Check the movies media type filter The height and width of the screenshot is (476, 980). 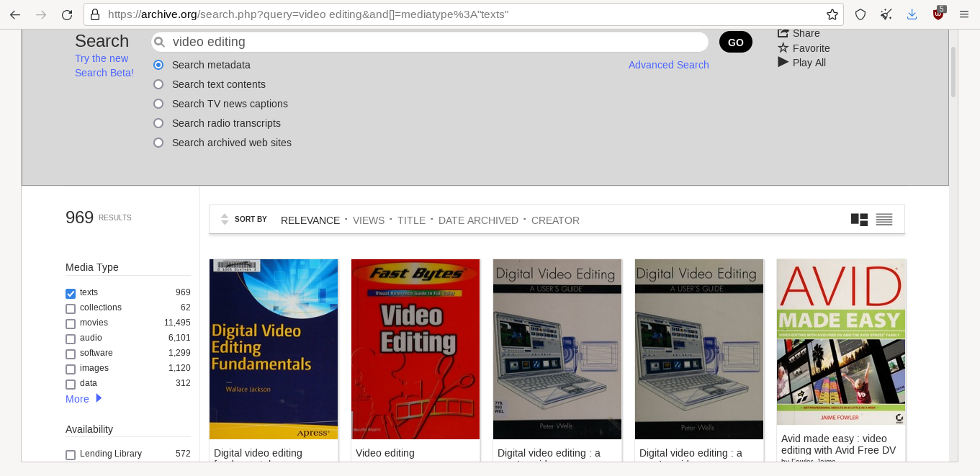pos(71,323)
